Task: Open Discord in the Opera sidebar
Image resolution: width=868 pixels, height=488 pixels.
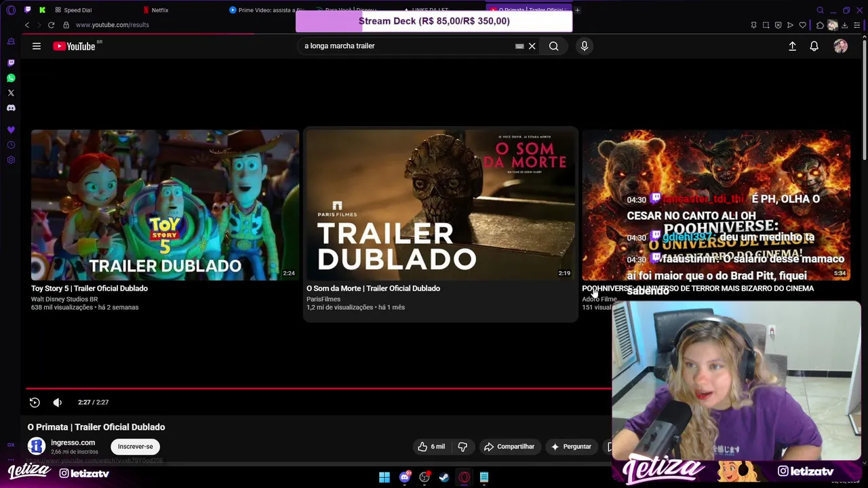Action: pos(11,108)
